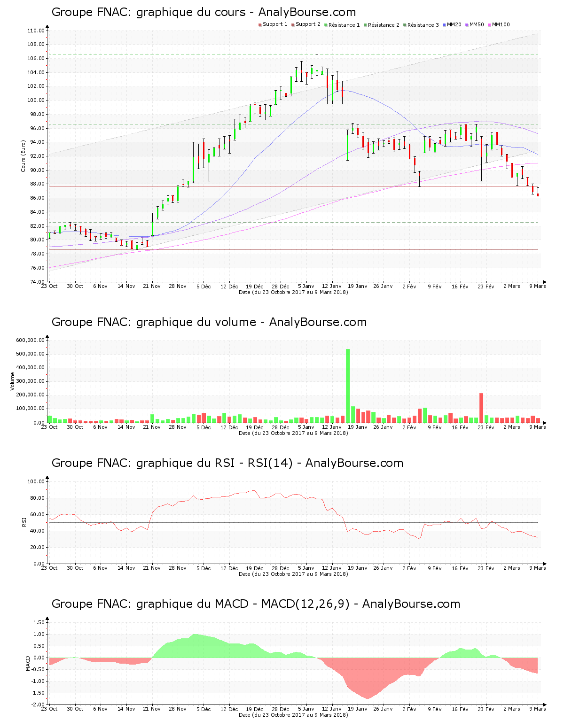
Task: Click the Résistance 2 legend color square
Action: click(x=365, y=25)
